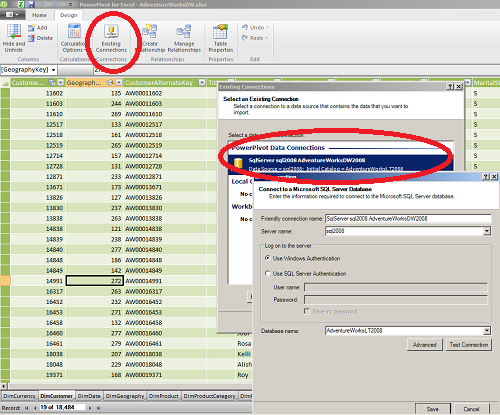The width and height of the screenshot is (500, 415).
Task: Click the Password field
Action: [x=396, y=300]
